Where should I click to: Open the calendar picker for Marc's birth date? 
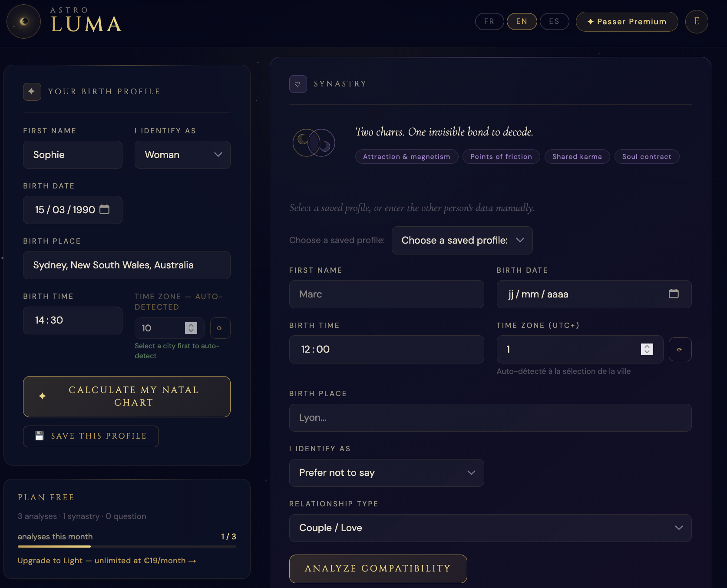pyautogui.click(x=674, y=294)
